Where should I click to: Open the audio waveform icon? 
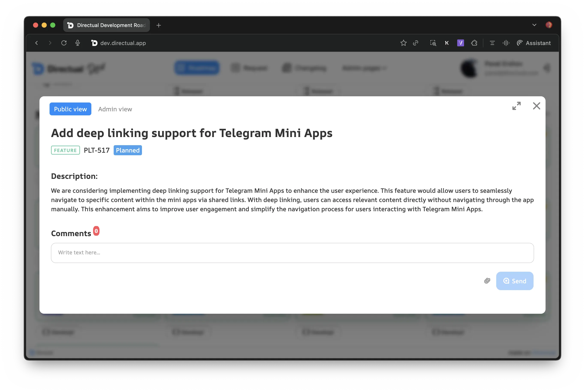506,43
